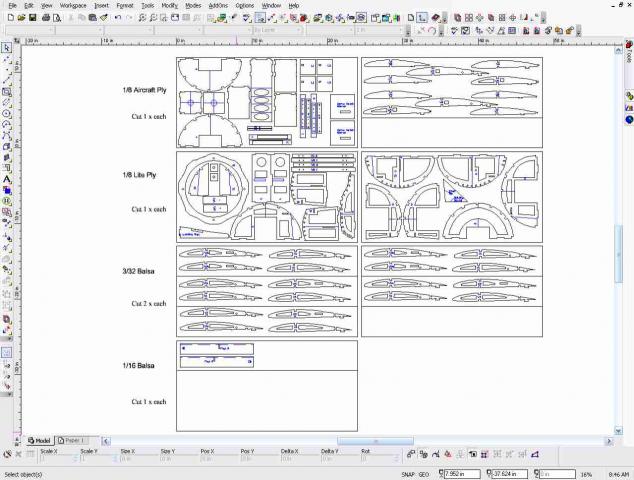The height and width of the screenshot is (480, 634).
Task: Open the AddOns menu
Action: (x=217, y=5)
